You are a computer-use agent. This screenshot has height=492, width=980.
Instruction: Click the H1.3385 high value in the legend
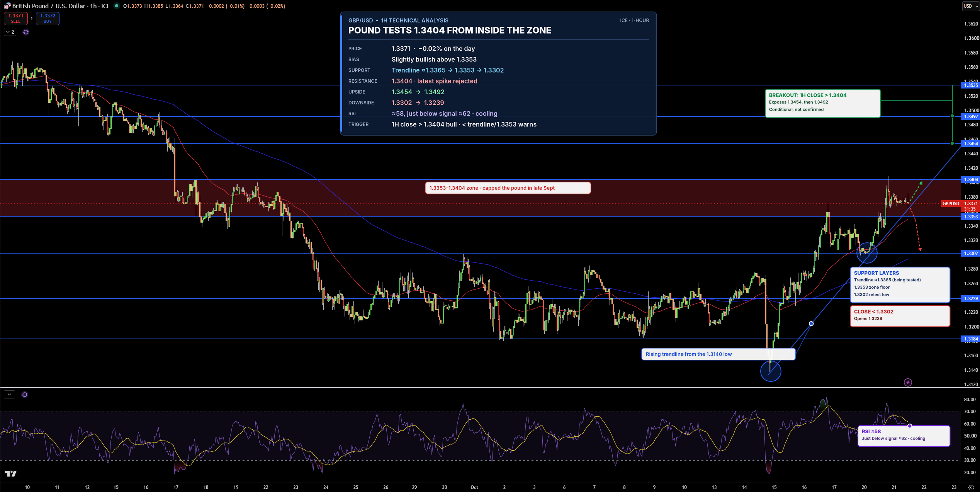tap(154, 6)
